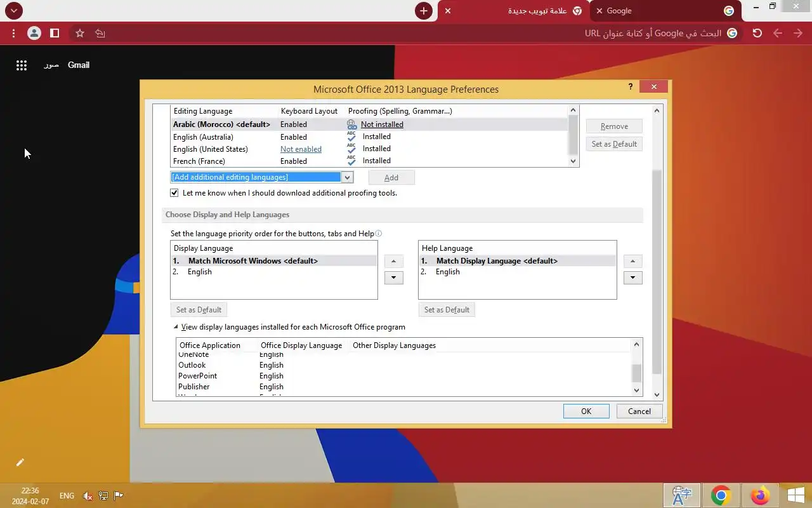This screenshot has height=508, width=812.
Task: Select English in the Help Language list
Action: pyautogui.click(x=517, y=272)
